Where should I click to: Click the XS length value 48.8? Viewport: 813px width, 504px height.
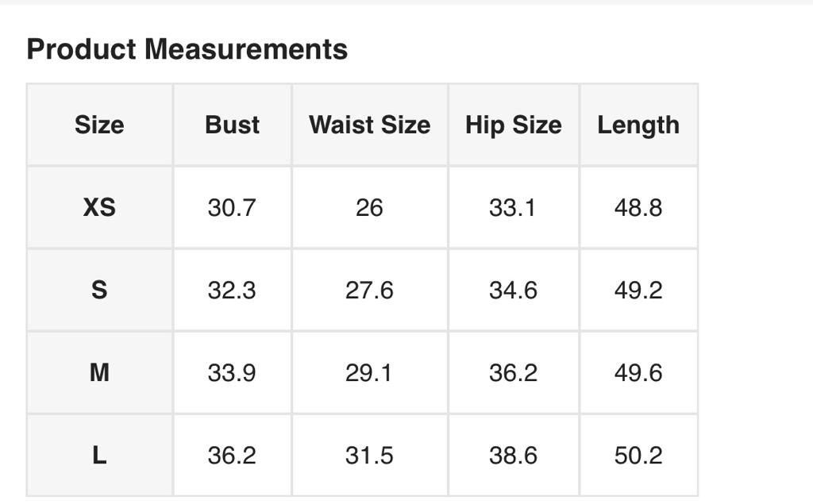pyautogui.click(x=638, y=207)
